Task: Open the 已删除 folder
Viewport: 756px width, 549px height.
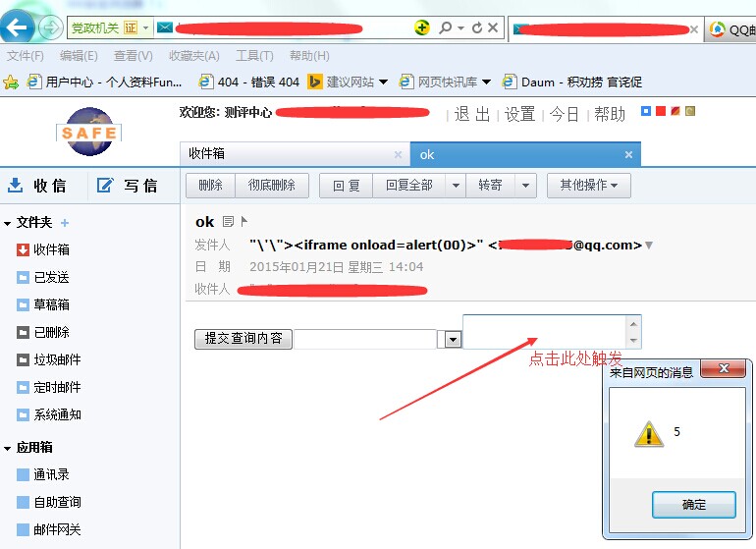Action: 43,332
